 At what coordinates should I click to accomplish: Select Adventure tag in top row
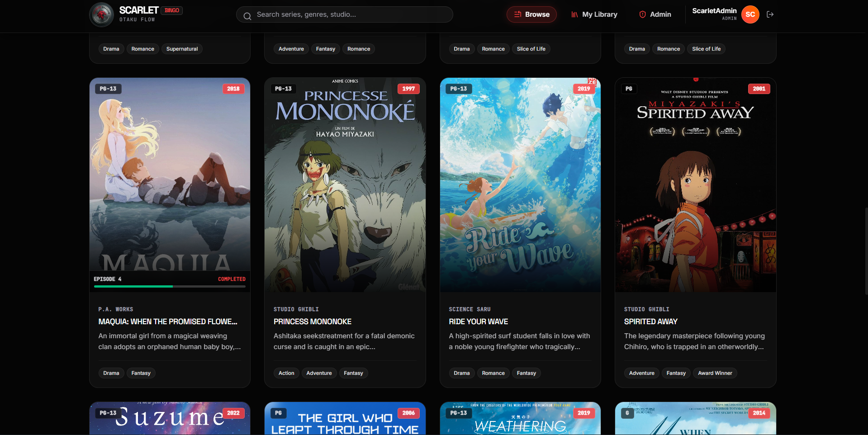291,49
